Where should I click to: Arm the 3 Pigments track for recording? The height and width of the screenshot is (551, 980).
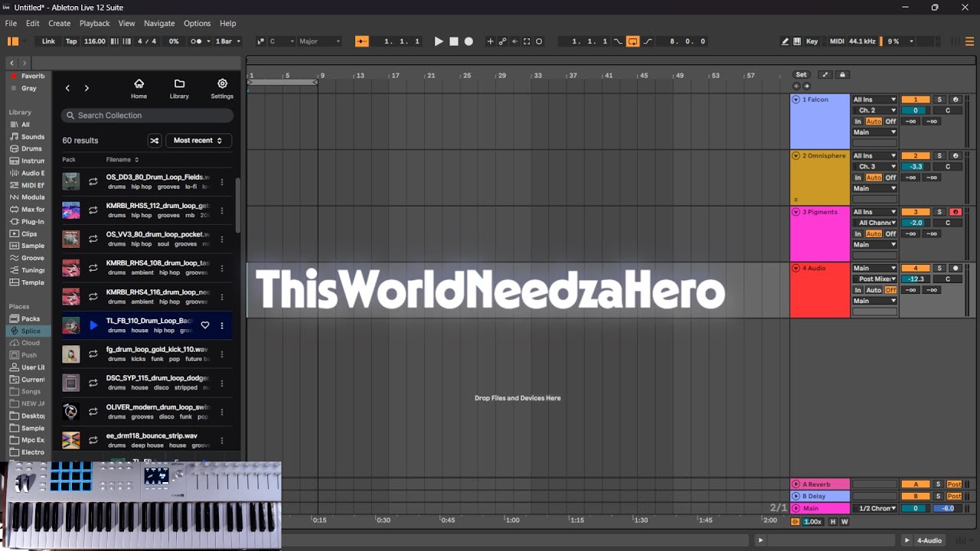point(955,212)
